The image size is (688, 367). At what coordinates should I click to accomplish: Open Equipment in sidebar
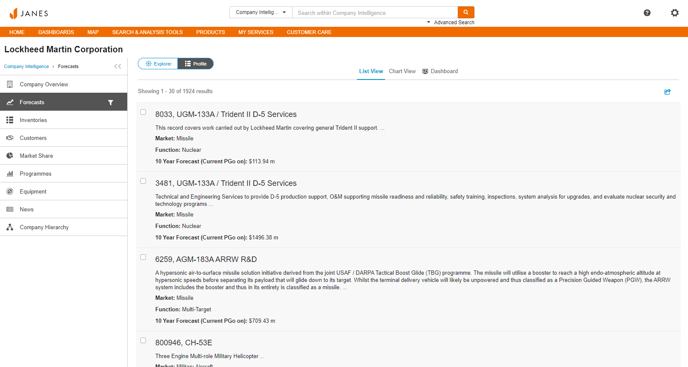[x=64, y=191]
